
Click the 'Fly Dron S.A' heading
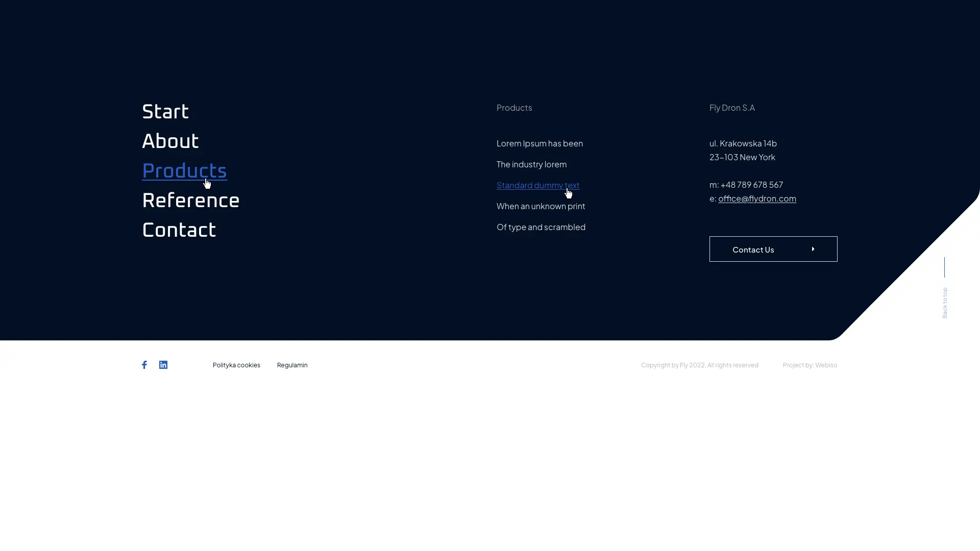tap(732, 108)
